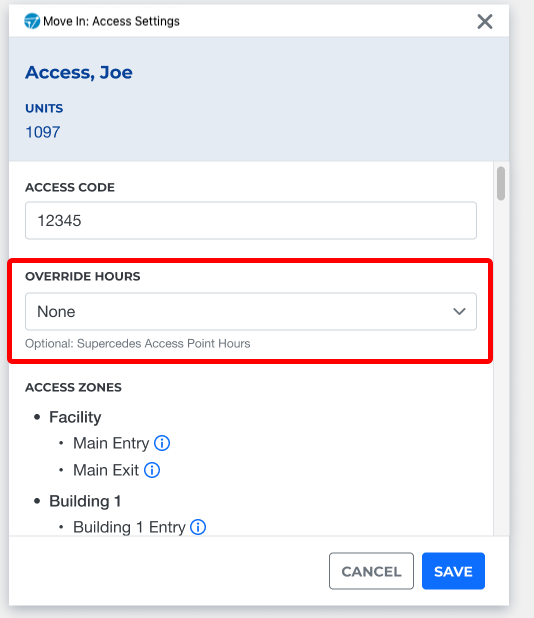This screenshot has width=534, height=618.
Task: Click the Main Entry list item
Action: [111, 443]
